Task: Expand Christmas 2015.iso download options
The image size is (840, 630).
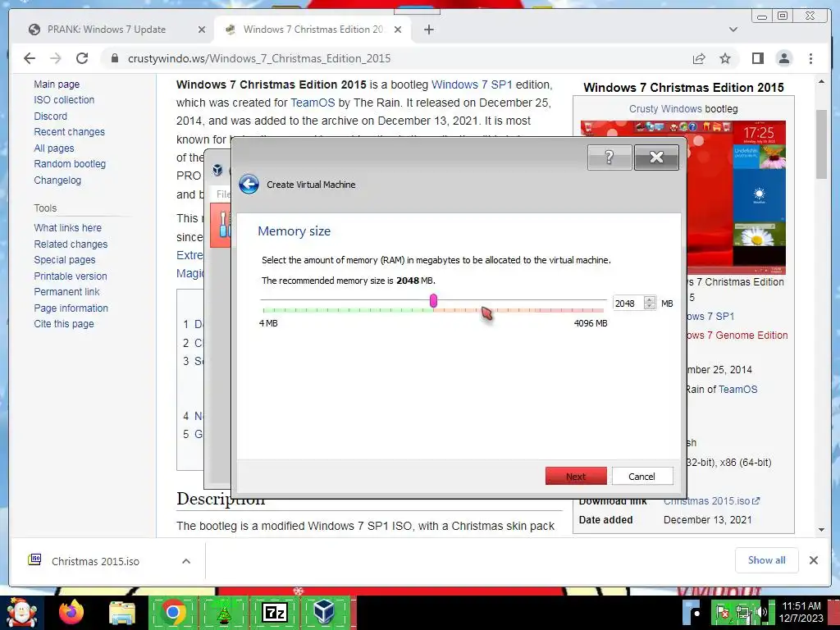Action: click(186, 561)
